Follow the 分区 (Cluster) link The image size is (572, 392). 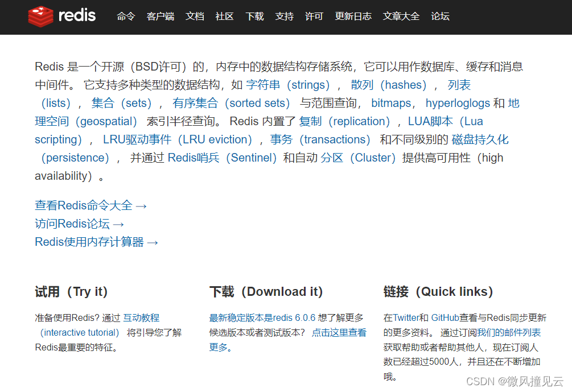(358, 158)
